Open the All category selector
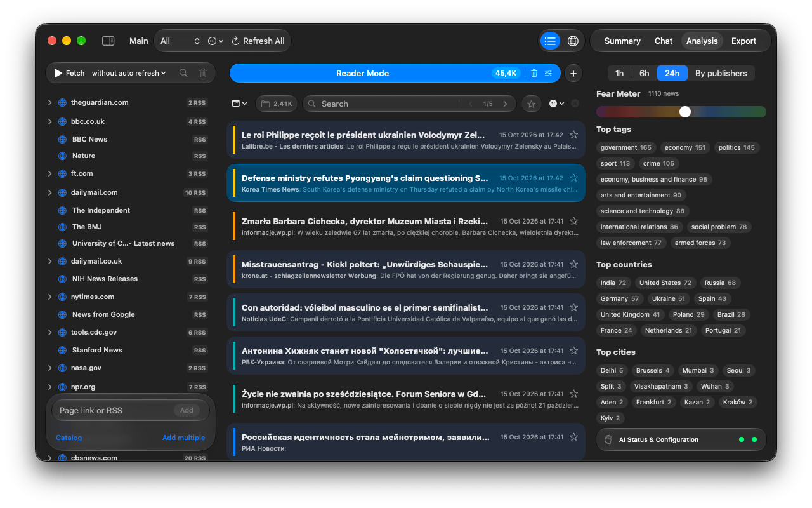This screenshot has height=508, width=812. pos(180,41)
